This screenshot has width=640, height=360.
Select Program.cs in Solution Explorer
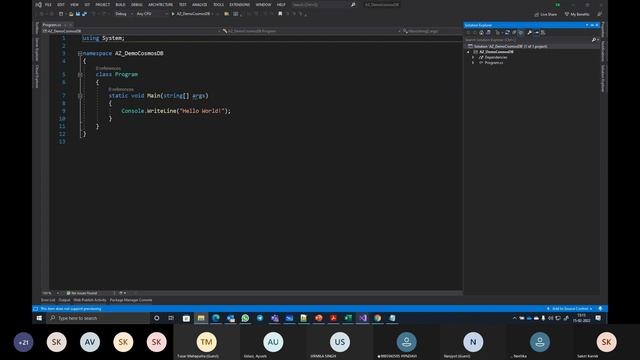click(x=494, y=62)
